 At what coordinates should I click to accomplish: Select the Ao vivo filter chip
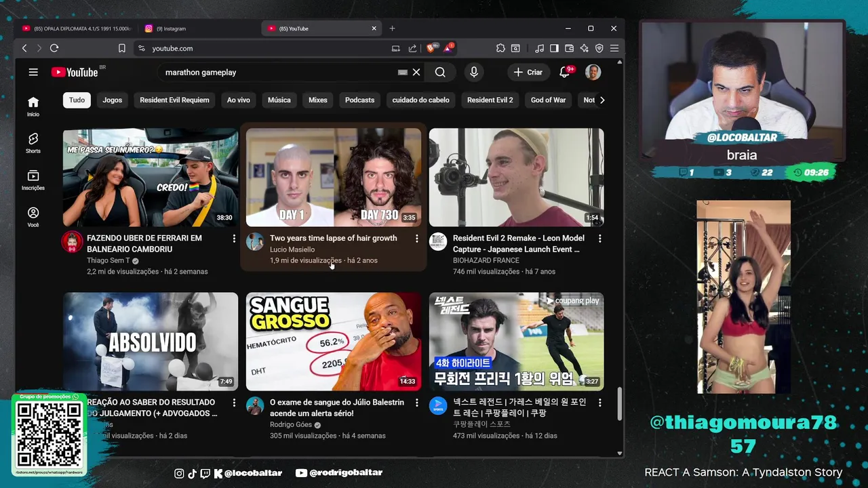(239, 100)
